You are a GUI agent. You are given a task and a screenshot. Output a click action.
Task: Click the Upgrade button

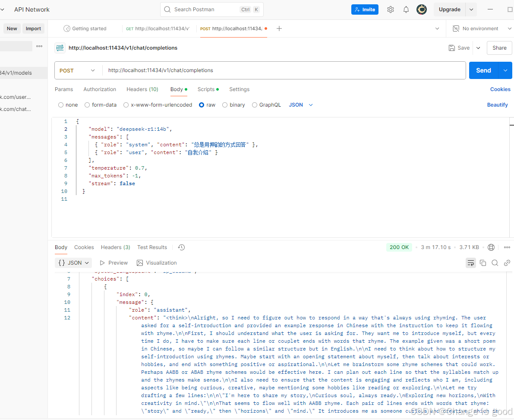point(449,9)
